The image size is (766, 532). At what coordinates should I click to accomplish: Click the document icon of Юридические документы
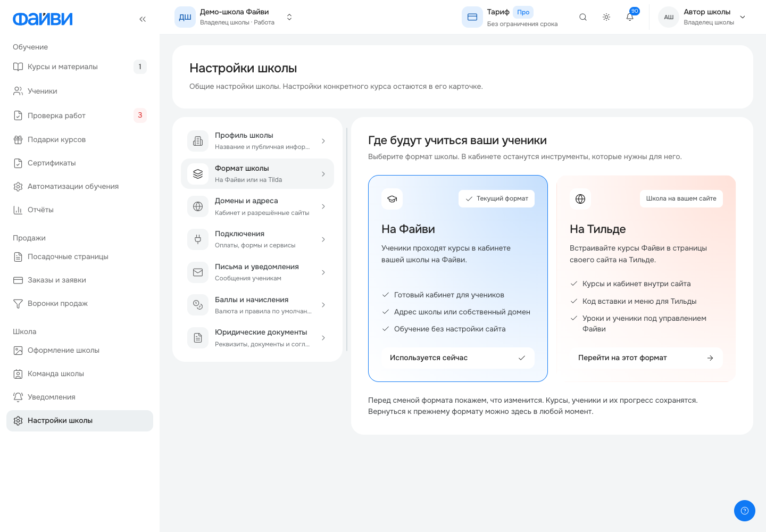pos(198,338)
